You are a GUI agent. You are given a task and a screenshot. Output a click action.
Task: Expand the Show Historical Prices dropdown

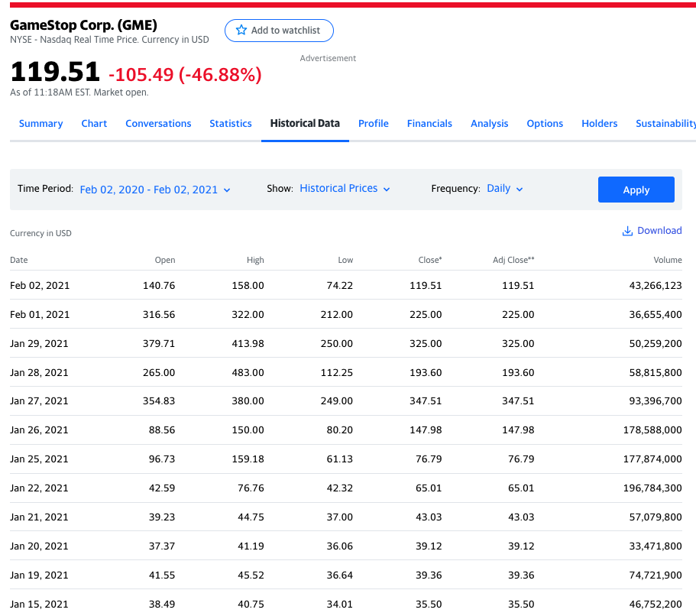click(x=345, y=188)
